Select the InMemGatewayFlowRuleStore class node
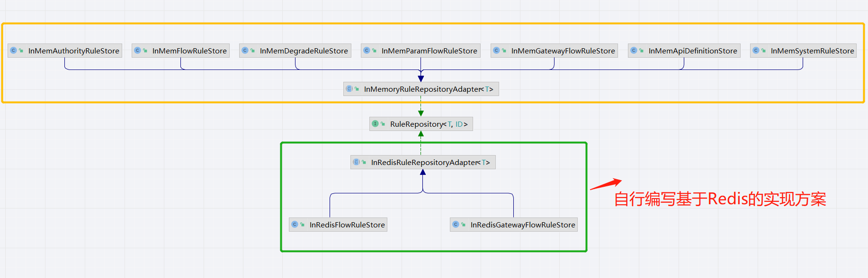The height and width of the screenshot is (278, 868). click(x=554, y=51)
